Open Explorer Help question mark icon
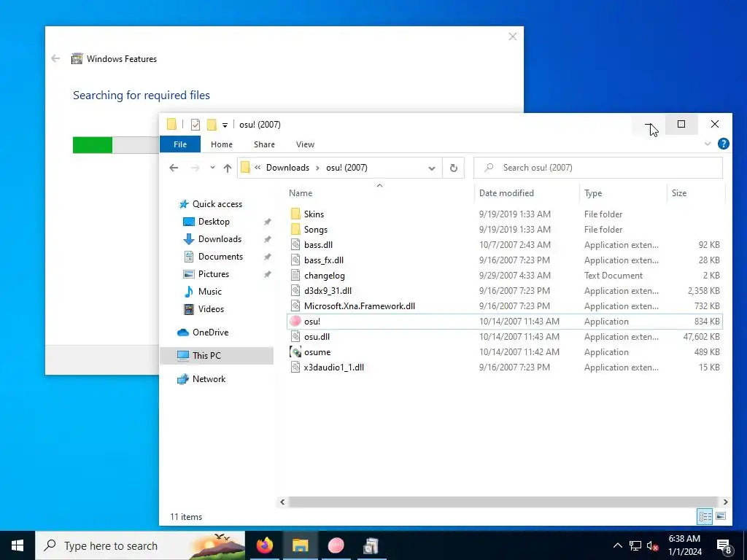Viewport: 747px width, 560px height. click(x=723, y=144)
